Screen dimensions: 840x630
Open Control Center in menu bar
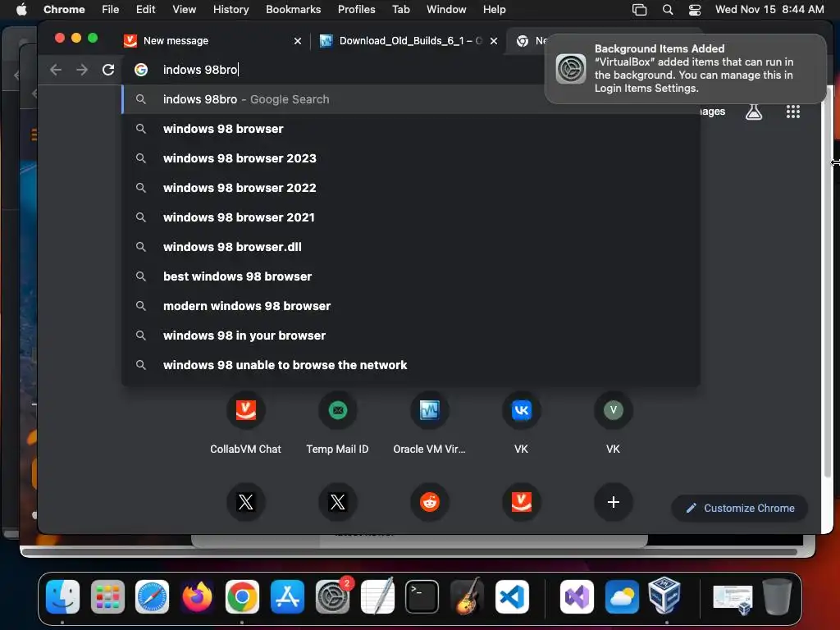click(695, 10)
